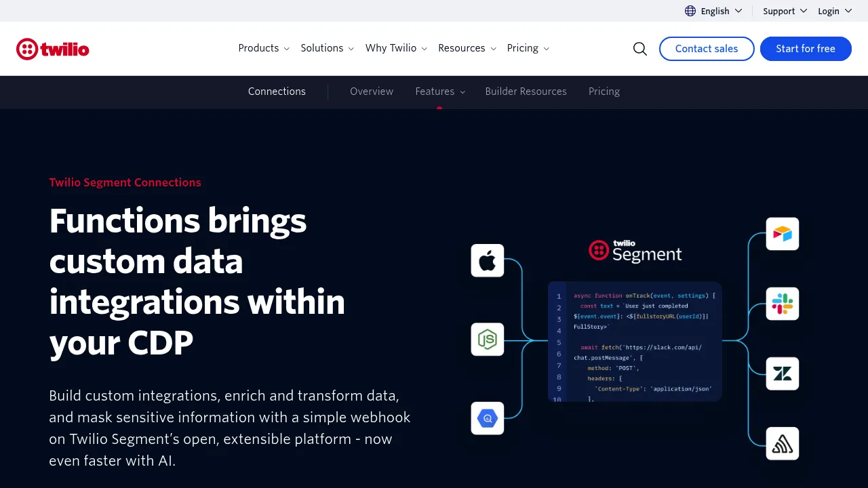868x488 pixels.
Task: Click the Twilio Segment Connections text
Action: point(125,182)
